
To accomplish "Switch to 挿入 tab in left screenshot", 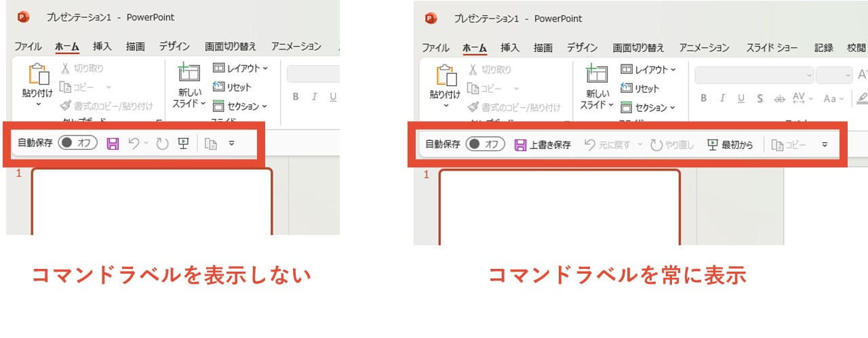I will [102, 47].
